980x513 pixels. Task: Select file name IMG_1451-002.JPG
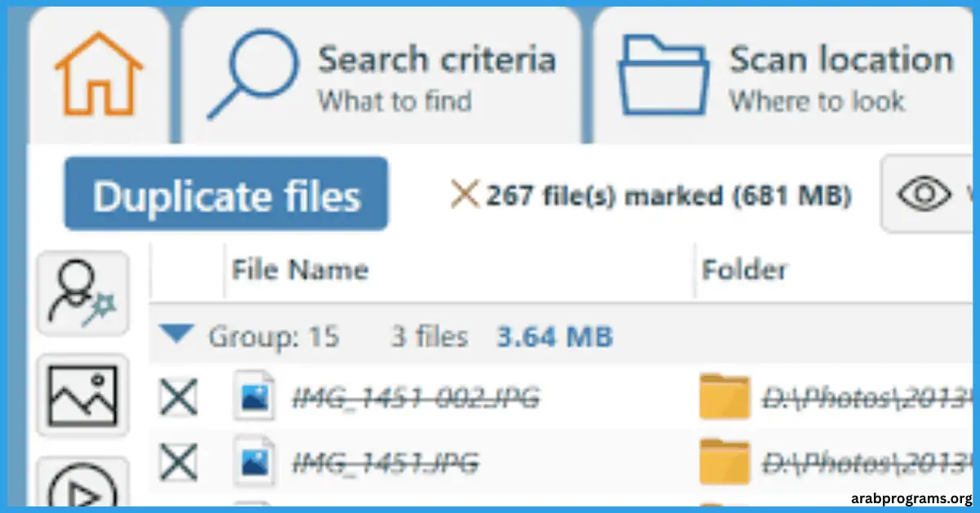416,398
